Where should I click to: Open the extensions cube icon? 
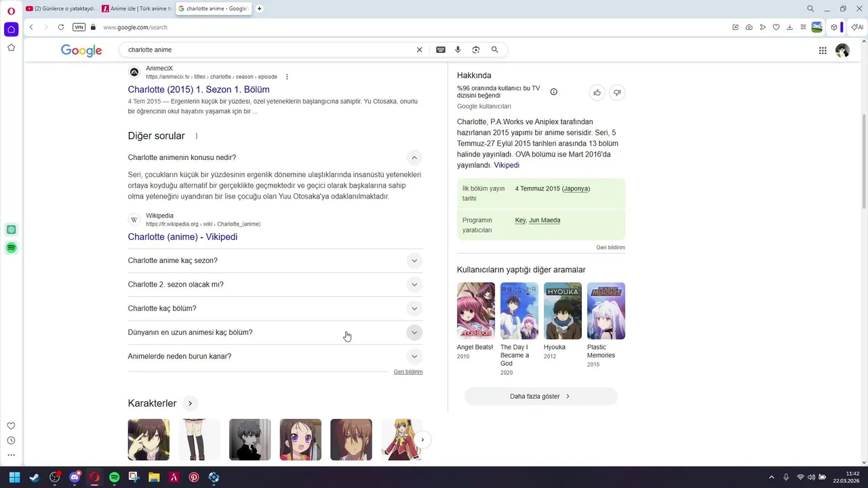click(x=834, y=27)
